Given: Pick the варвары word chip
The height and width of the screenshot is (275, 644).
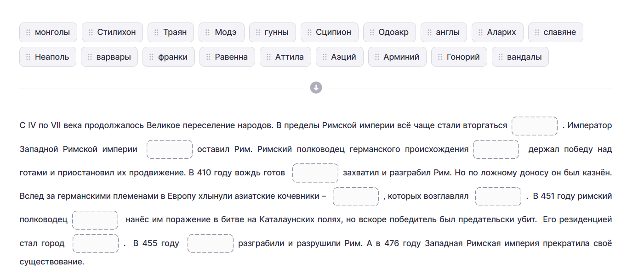Looking at the screenshot, I should click(x=109, y=57).
